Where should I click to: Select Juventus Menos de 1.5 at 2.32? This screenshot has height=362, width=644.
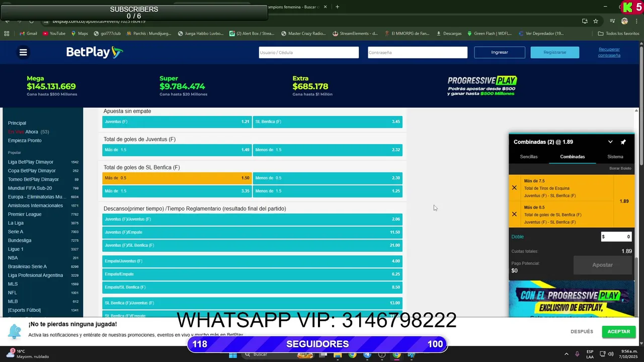coord(328,150)
